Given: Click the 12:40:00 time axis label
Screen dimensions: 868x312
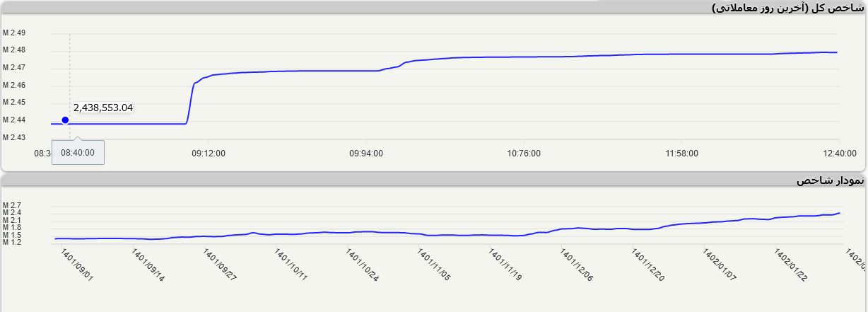Looking at the screenshot, I should point(838,153).
